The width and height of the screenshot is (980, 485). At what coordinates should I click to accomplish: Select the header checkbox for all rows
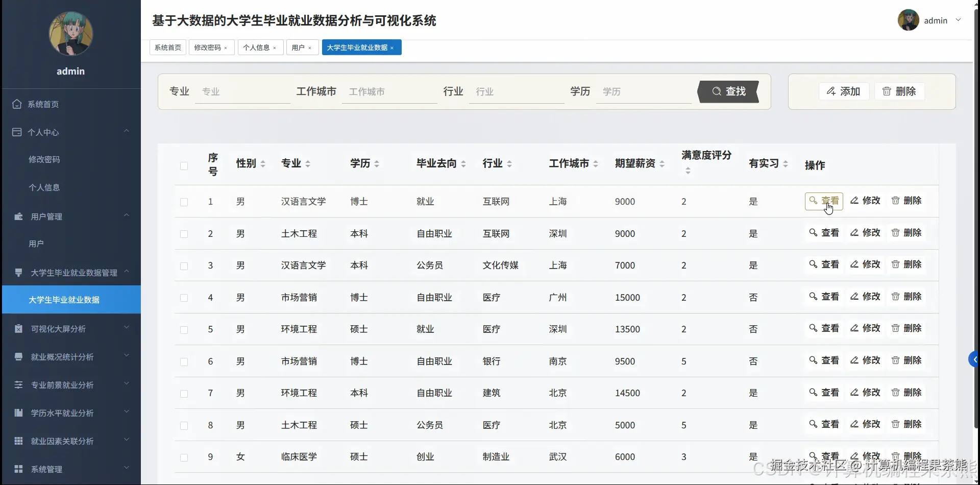[x=184, y=166]
